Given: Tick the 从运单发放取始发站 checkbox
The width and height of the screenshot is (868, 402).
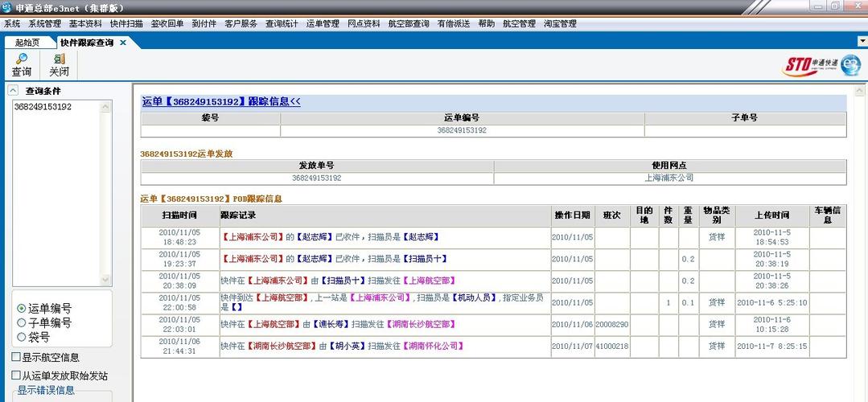Looking at the screenshot, I should 17,375.
